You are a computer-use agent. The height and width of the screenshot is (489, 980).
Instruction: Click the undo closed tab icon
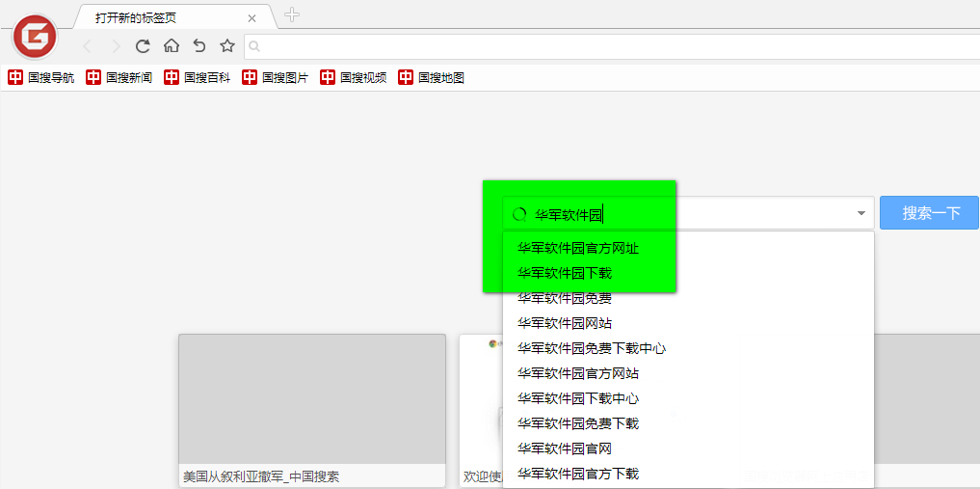click(199, 45)
